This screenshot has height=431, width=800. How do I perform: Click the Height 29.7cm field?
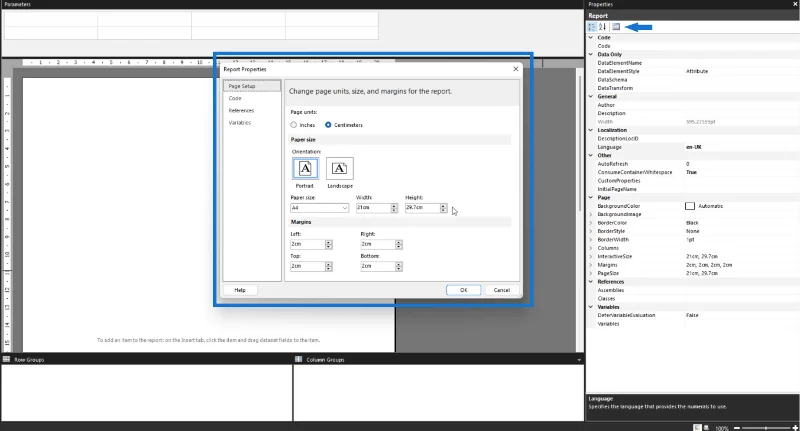[422, 208]
